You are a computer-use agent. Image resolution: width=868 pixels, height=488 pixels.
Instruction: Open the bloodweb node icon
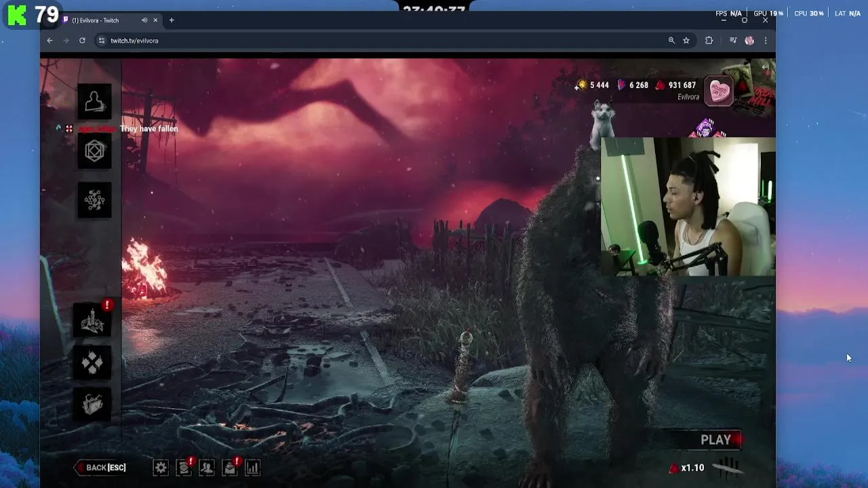coord(94,200)
